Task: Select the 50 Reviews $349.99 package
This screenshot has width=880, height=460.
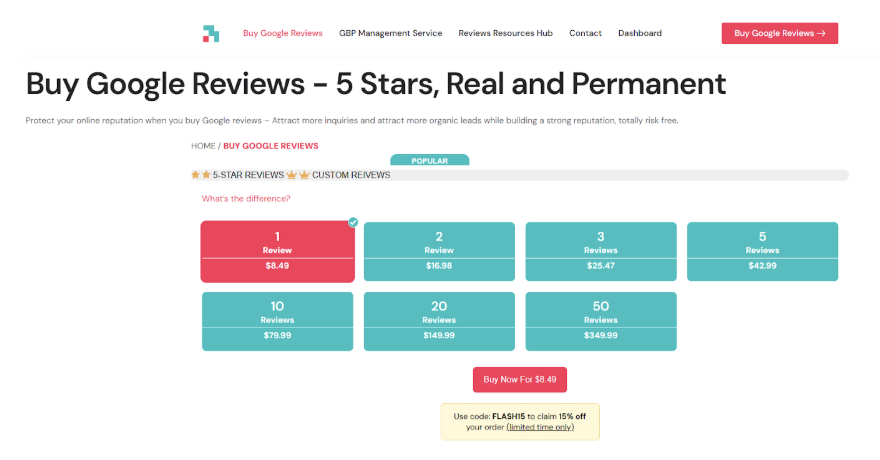Action: click(601, 321)
